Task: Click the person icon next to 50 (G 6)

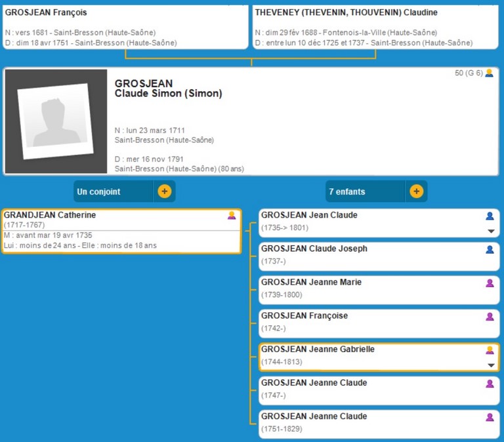Action: (489, 73)
